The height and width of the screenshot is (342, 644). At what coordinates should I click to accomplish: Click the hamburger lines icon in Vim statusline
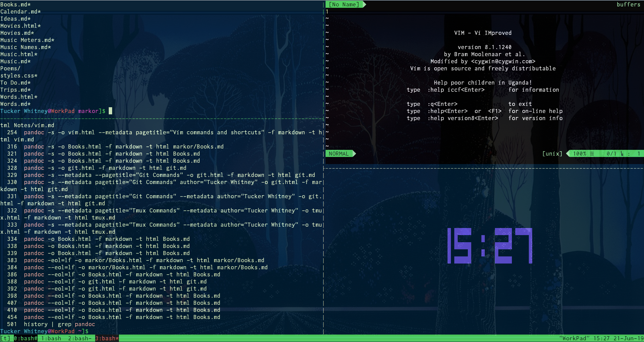point(592,154)
